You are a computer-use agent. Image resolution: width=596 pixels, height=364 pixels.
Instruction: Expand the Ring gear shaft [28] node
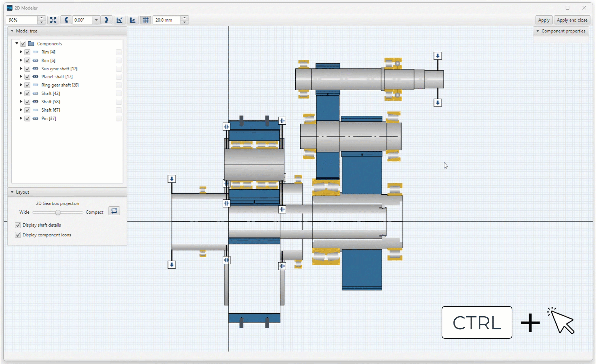pos(21,85)
